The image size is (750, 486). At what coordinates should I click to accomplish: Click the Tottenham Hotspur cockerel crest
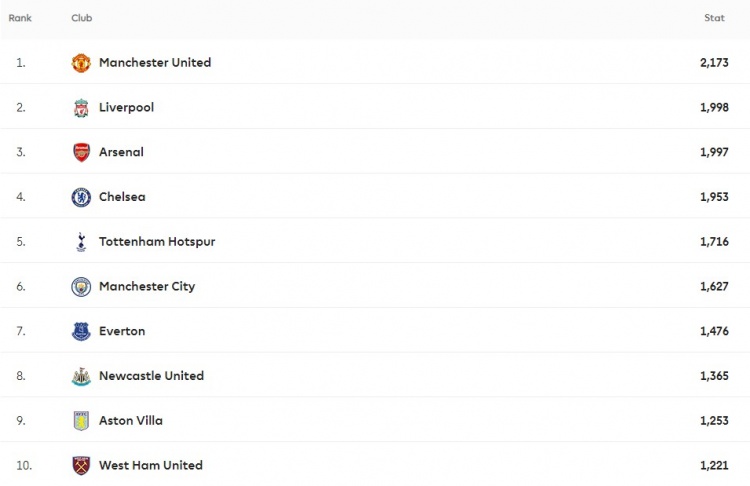tap(81, 242)
